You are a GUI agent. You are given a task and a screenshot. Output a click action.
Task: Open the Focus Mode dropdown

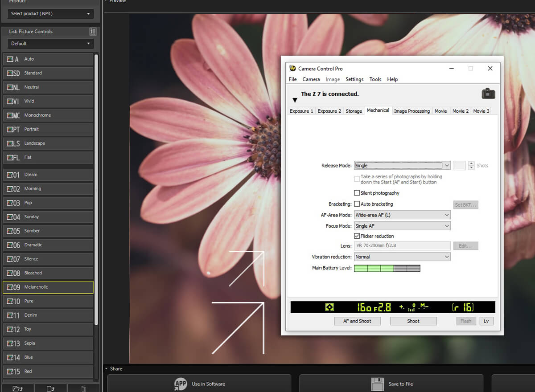[402, 226]
